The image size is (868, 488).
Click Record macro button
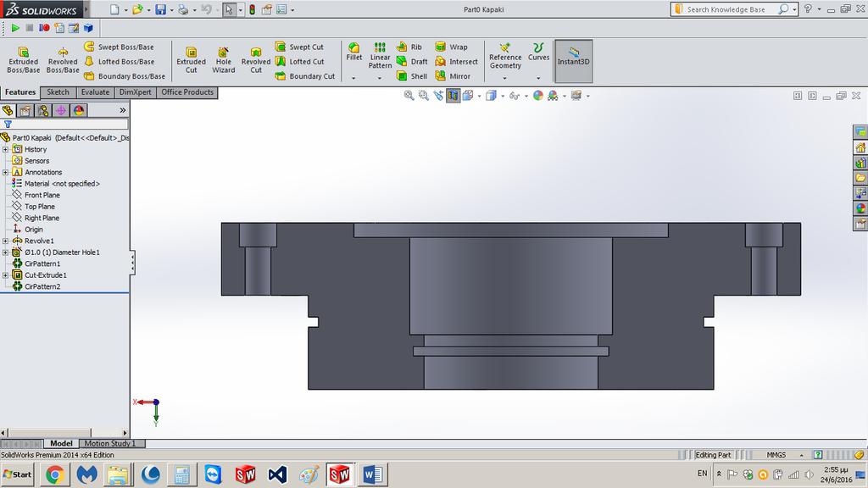[x=44, y=28]
